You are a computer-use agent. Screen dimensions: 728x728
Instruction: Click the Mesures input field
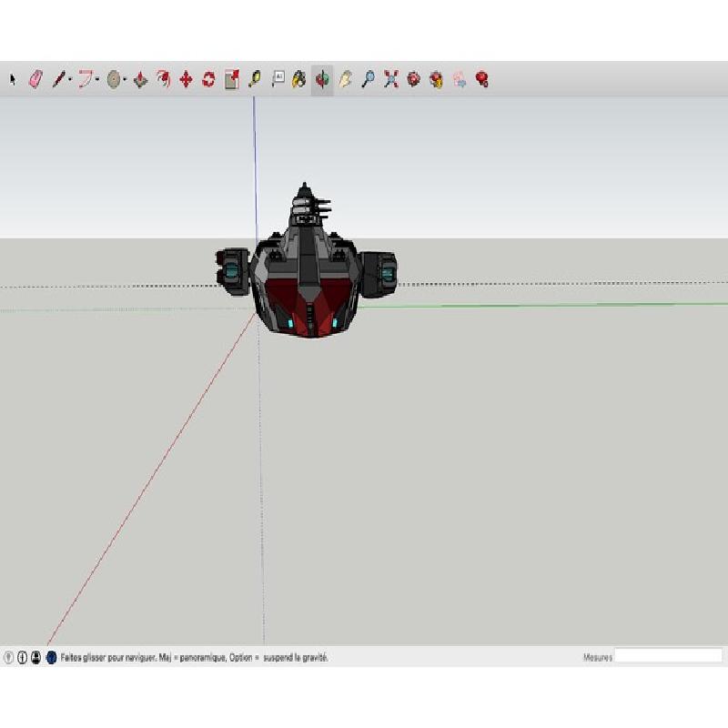click(x=668, y=656)
